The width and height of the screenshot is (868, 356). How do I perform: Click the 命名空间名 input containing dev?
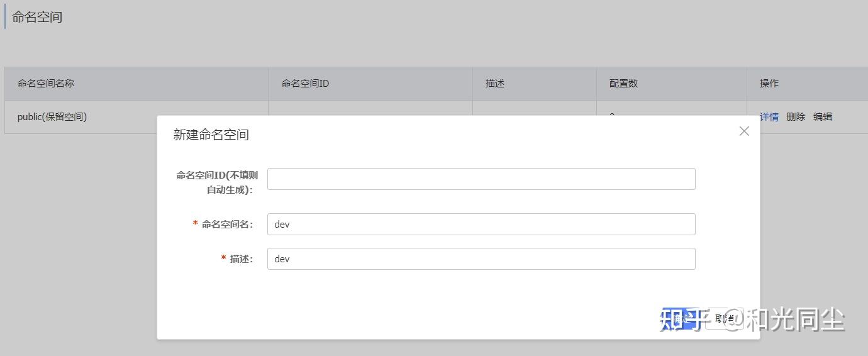[x=481, y=224]
